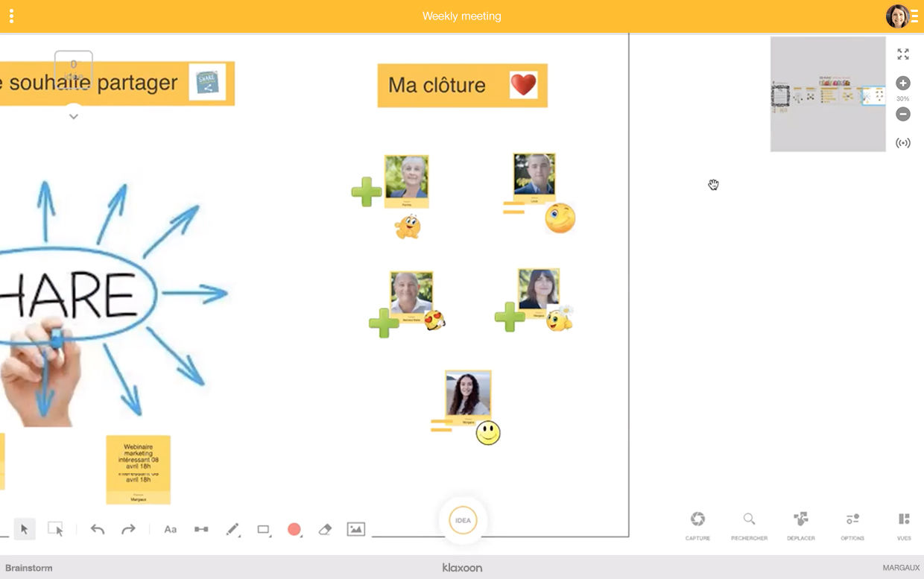Screen dimensions: 924x579
Task: Select the rectangle shape tool
Action: [263, 530]
